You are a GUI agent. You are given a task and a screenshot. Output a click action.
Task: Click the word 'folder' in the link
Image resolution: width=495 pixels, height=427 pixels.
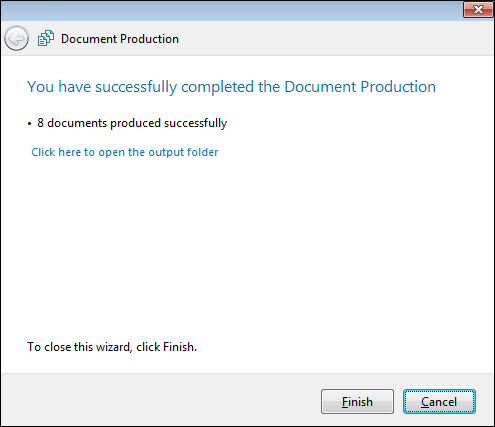(202, 152)
